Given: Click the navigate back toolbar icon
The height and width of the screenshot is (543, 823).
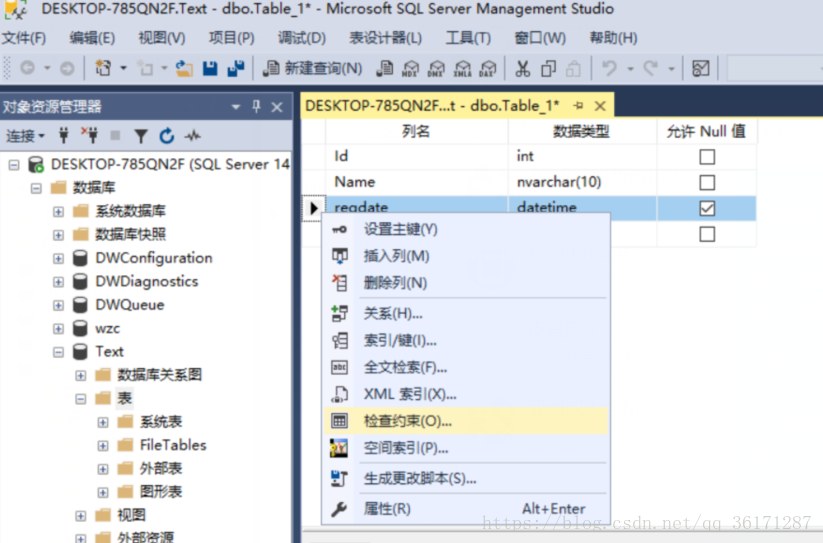Looking at the screenshot, I should pos(27,68).
